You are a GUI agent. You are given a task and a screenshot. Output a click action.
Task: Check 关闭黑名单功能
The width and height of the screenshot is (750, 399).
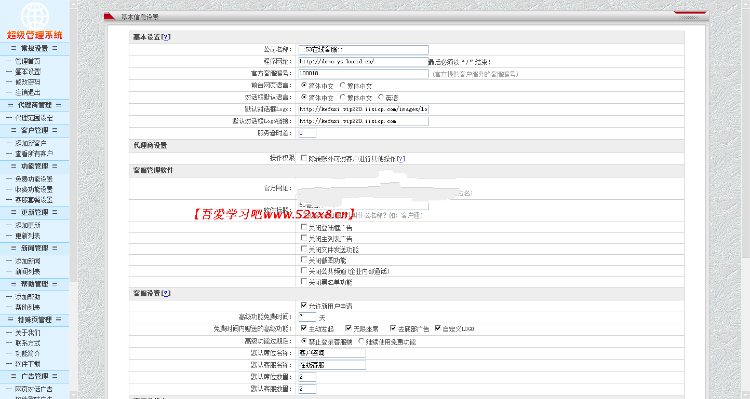[304, 282]
